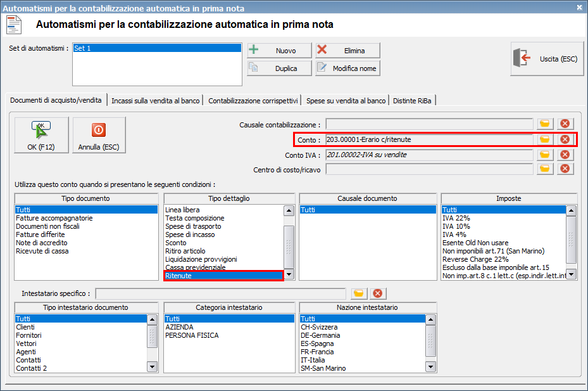Select Liquidazione provvigioni detail type
The image size is (588, 391).
click(x=224, y=259)
